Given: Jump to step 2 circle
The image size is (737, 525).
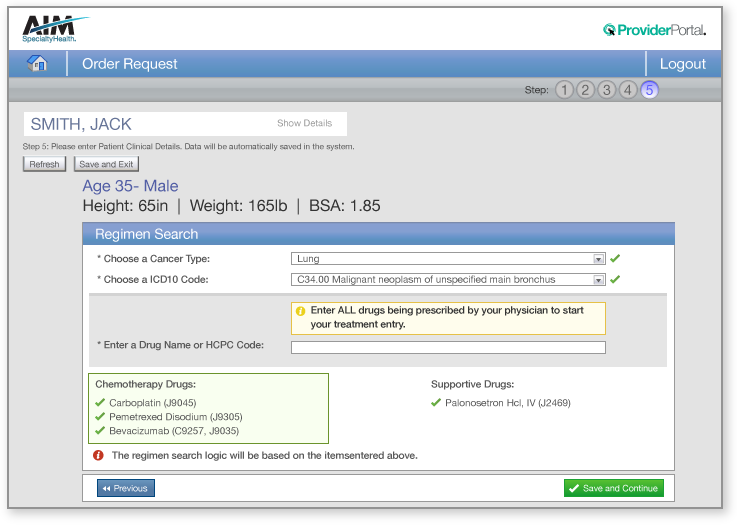Looking at the screenshot, I should (585, 90).
